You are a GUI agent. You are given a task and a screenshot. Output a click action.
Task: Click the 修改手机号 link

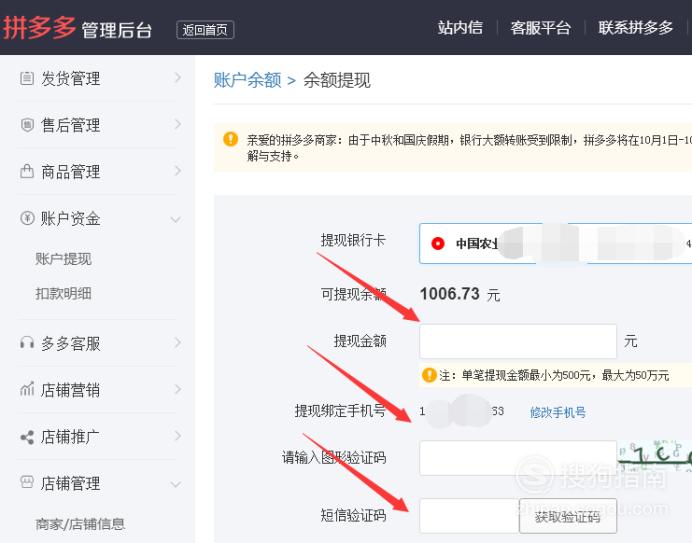[x=558, y=412]
